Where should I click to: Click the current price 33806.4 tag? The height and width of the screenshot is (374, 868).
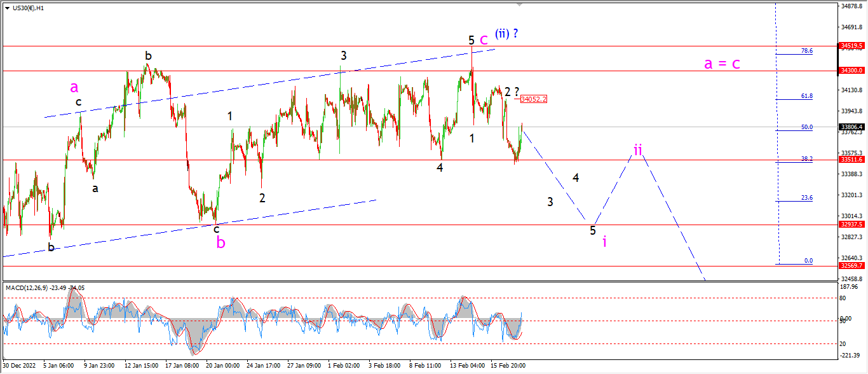[851, 127]
